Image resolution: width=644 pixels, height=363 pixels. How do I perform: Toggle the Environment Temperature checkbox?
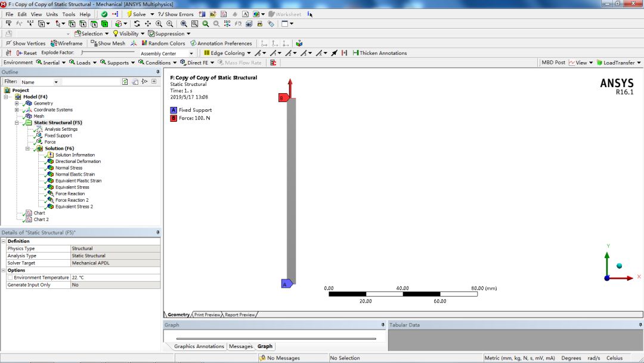10,278
